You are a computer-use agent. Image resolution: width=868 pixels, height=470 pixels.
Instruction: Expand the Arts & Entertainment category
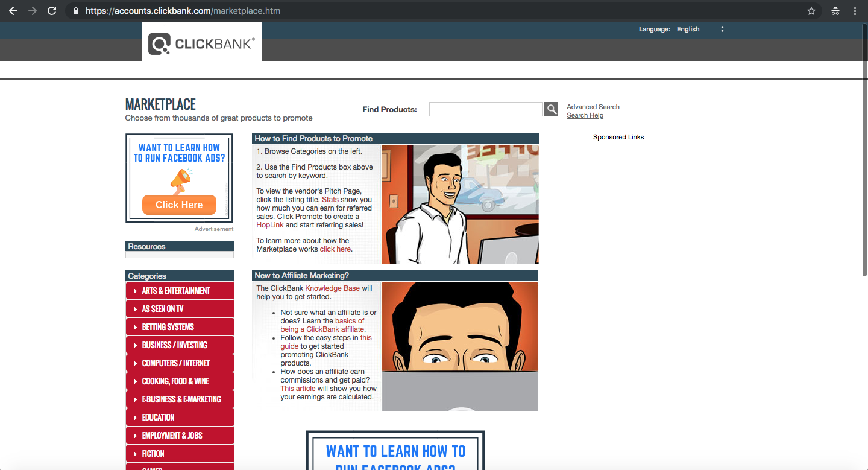coord(180,291)
